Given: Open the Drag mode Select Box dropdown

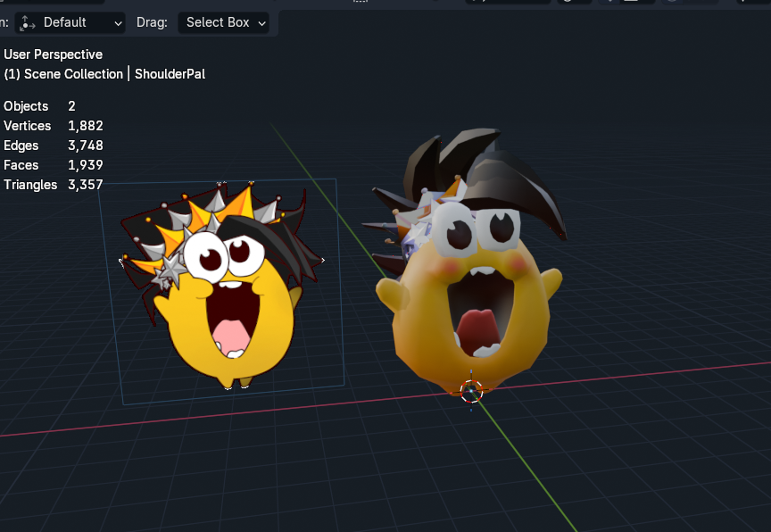Looking at the screenshot, I should (224, 22).
